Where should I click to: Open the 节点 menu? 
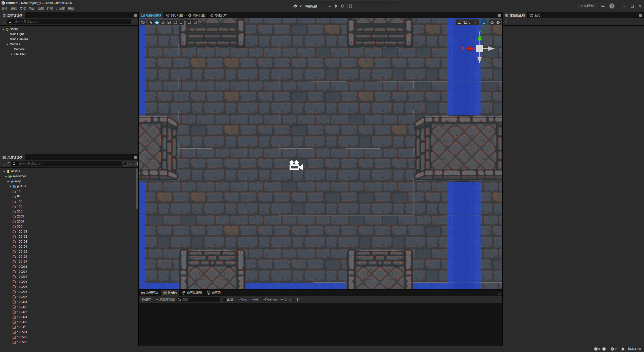[x=22, y=9]
